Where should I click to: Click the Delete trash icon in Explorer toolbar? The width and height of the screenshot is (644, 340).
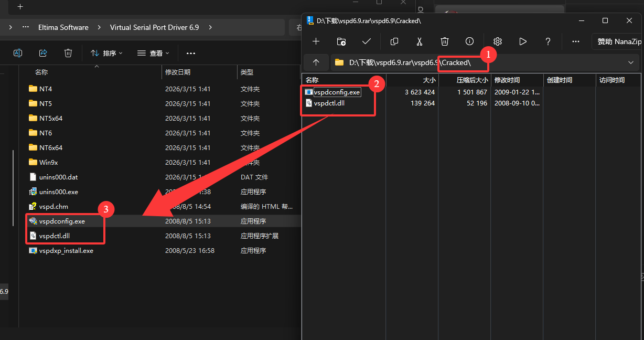(x=68, y=53)
